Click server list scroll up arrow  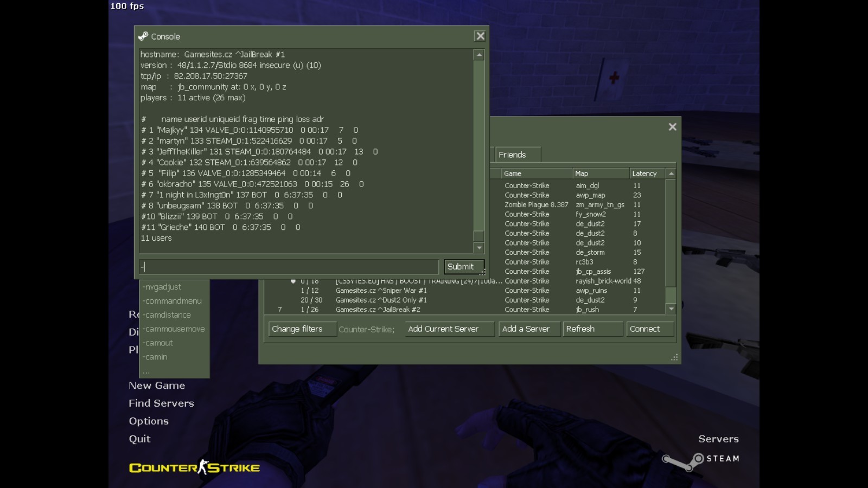(671, 174)
